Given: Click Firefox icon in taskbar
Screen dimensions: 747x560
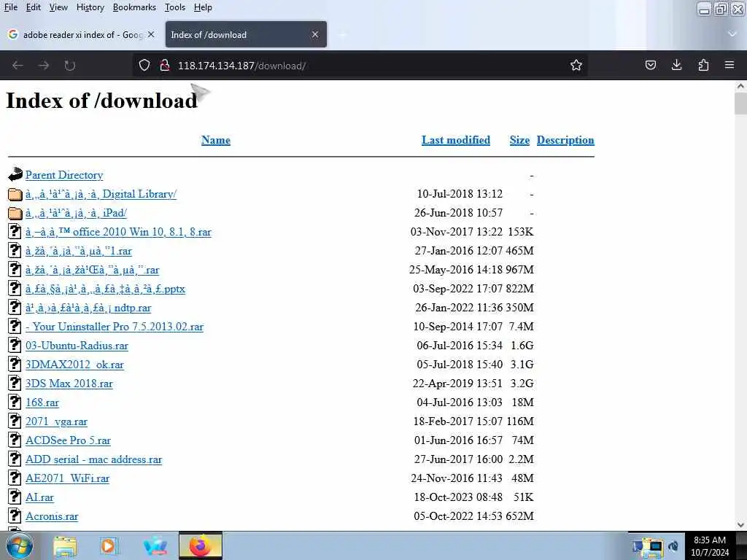Looking at the screenshot, I should [x=201, y=546].
